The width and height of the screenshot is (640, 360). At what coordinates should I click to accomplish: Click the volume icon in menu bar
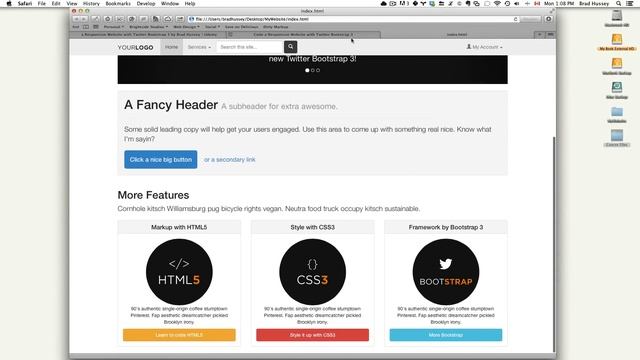(x=517, y=3)
